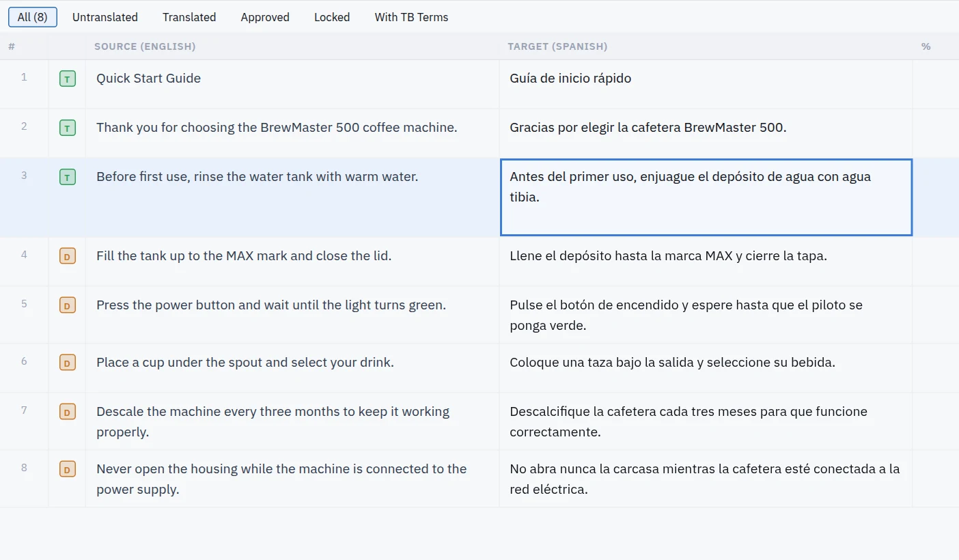Select the status icon of segment 3

pyautogui.click(x=67, y=178)
